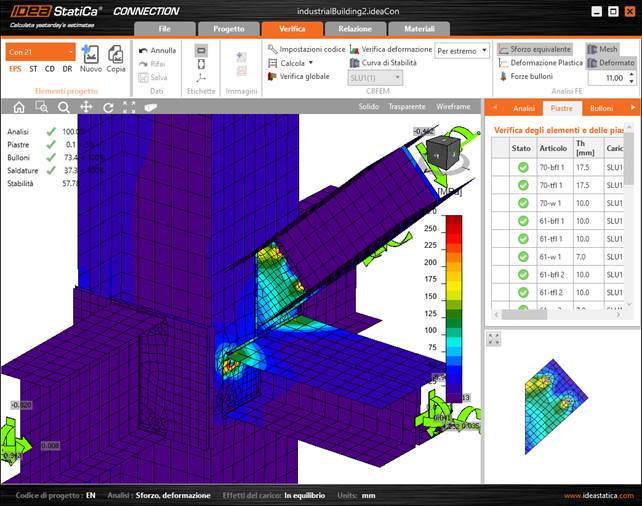This screenshot has width=642, height=506.
Task: Toggle Mesh display on the model
Action: (602, 49)
